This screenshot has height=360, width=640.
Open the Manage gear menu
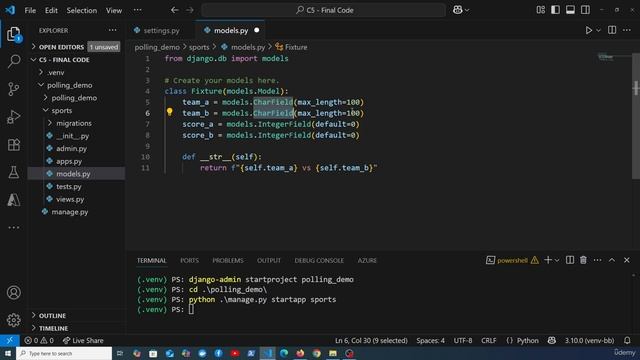(x=14, y=320)
